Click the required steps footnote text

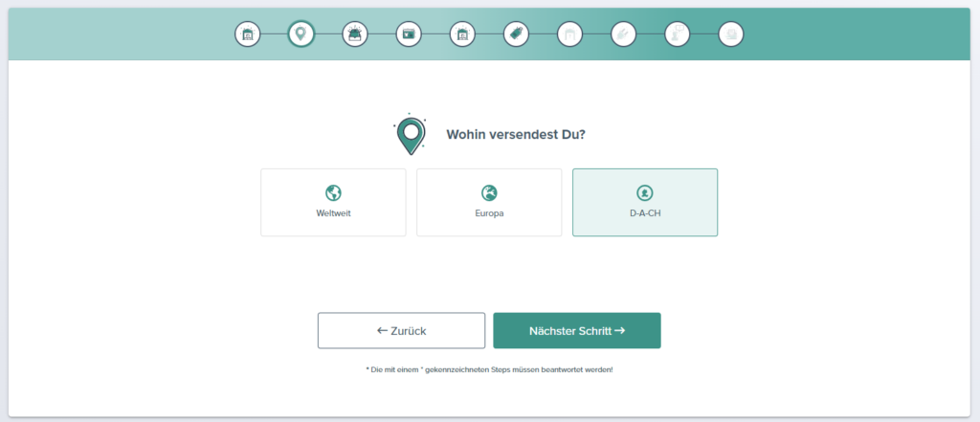click(489, 369)
